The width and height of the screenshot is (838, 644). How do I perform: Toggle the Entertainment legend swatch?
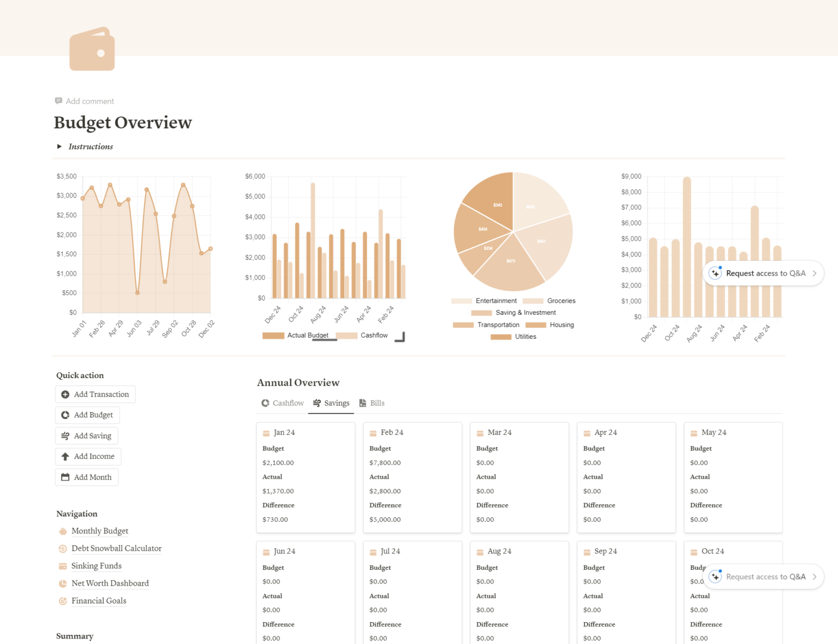pos(462,301)
